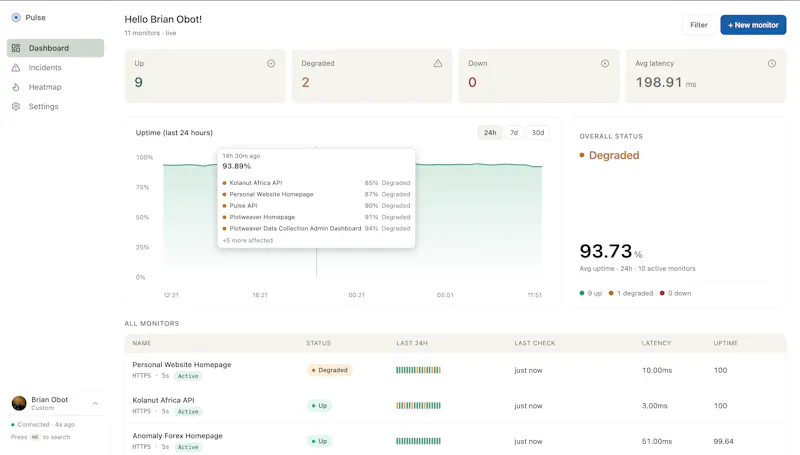800x455 pixels.
Task: Expand the Brian Obot account menu chevron
Action: (95, 403)
